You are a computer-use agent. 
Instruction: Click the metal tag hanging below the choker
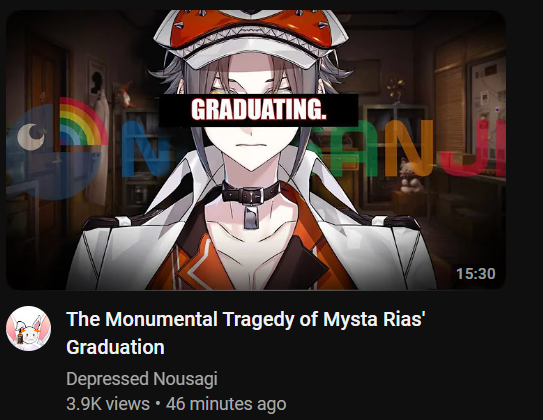tap(251, 217)
